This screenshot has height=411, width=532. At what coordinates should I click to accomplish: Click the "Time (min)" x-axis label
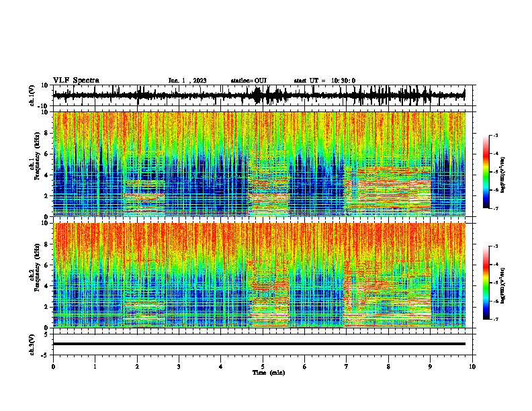point(269,373)
